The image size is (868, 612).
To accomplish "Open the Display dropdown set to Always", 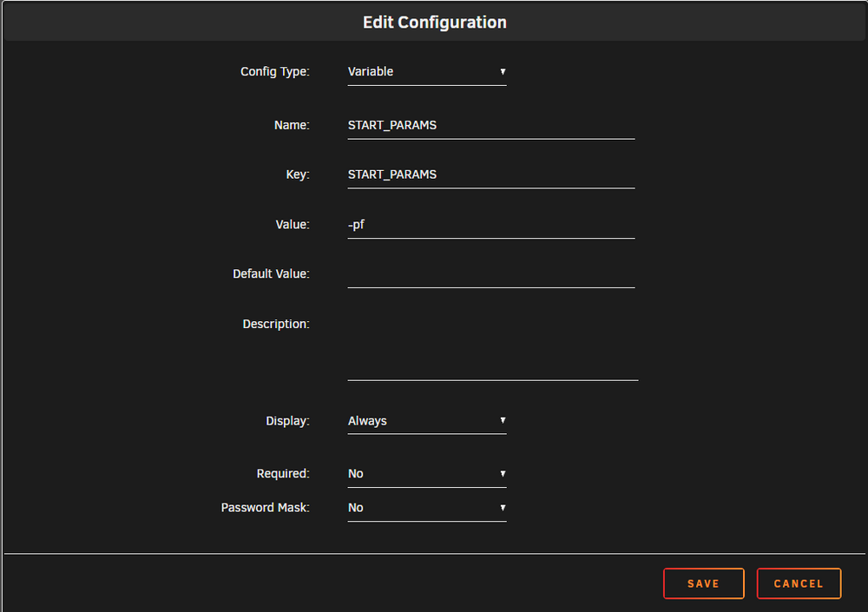I will (427, 421).
